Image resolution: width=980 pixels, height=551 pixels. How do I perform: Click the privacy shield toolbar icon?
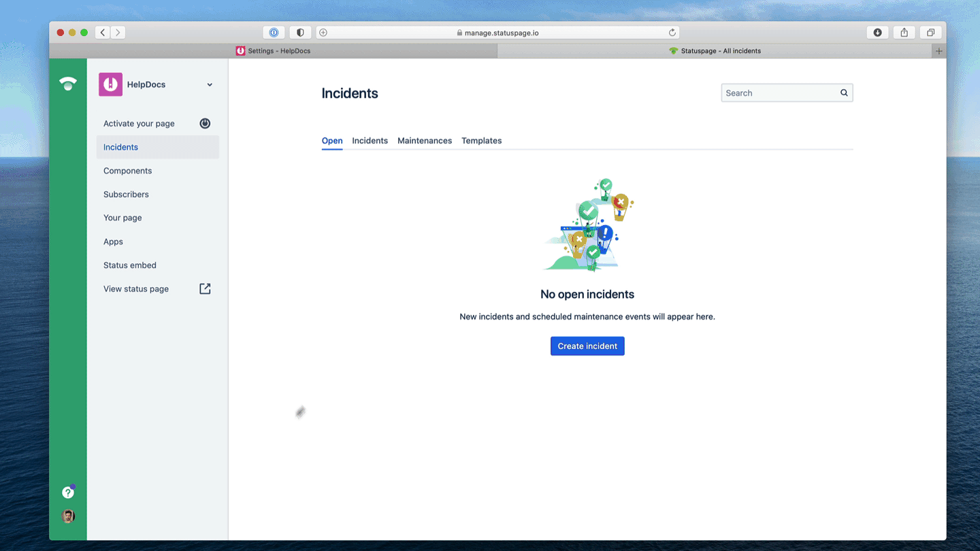click(300, 32)
